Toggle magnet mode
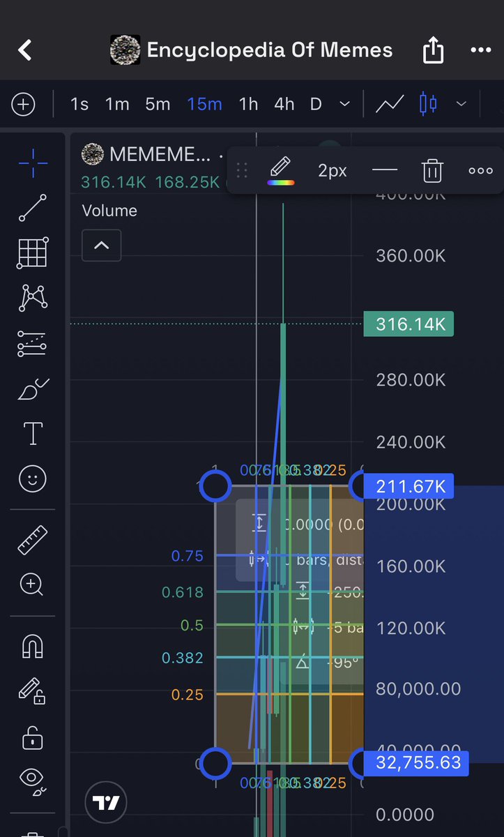Viewport: 504px width, 837px height. (x=32, y=647)
